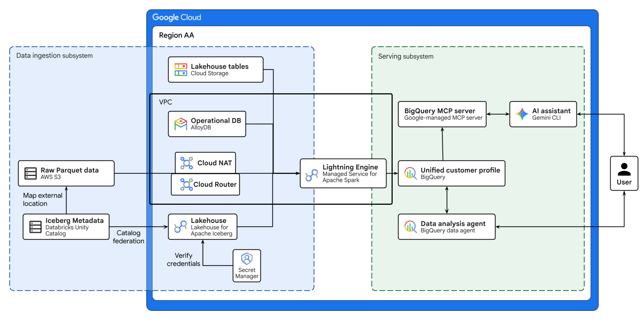Click the Region AA label
644x322 pixels.
177,35
